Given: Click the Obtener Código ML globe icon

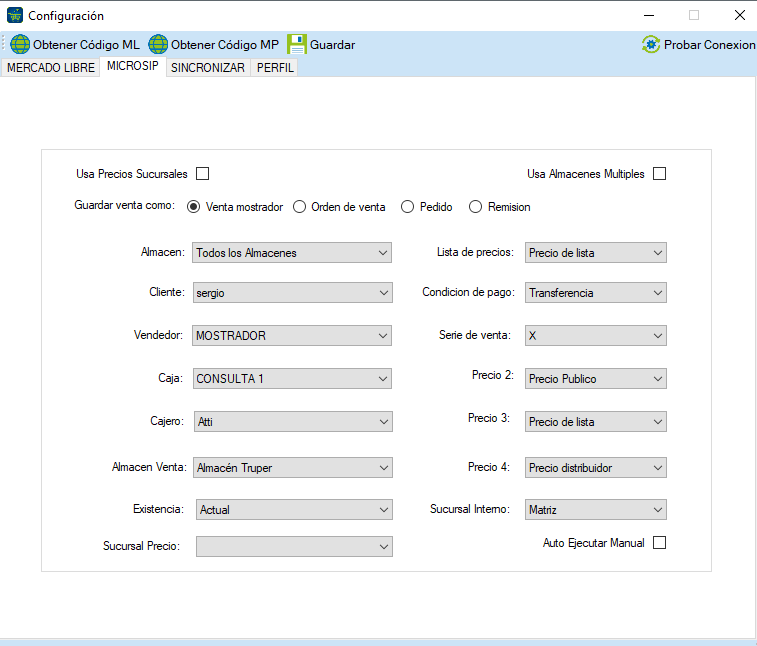Looking at the screenshot, I should click(20, 44).
